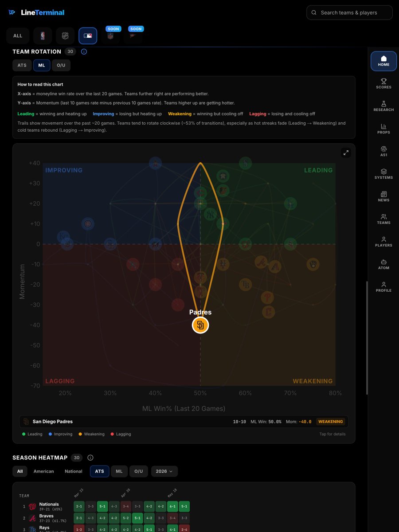Viewport: 399px width, 532px height.
Task: Set heatmap mode to O/U
Action: click(x=139, y=471)
